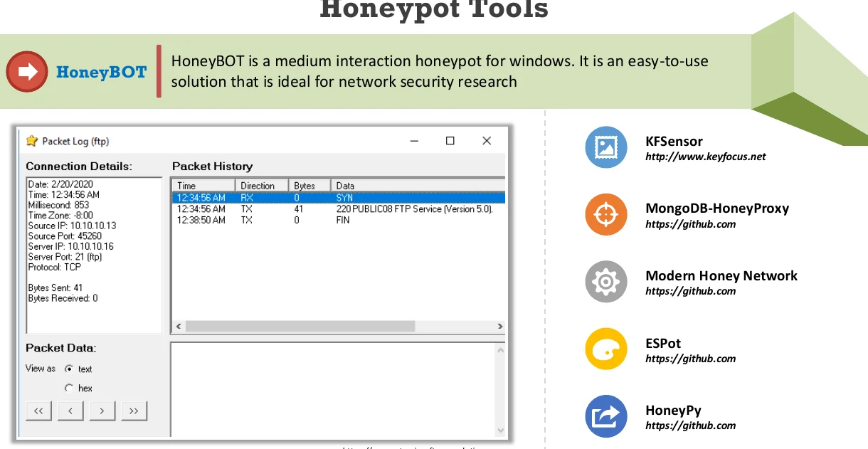
Task: Click the HoneyBOT heading label
Action: [101, 73]
